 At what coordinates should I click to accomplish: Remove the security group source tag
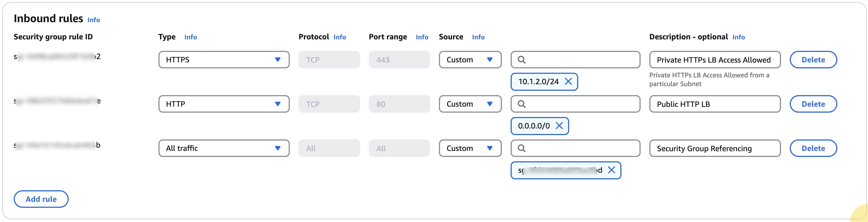pyautogui.click(x=611, y=170)
